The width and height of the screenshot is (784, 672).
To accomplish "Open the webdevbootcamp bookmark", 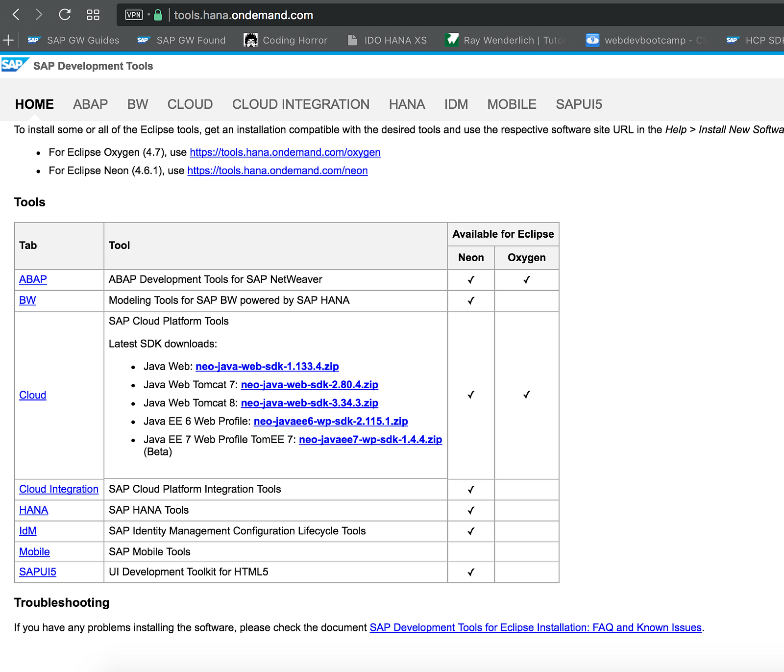I will coord(646,40).
